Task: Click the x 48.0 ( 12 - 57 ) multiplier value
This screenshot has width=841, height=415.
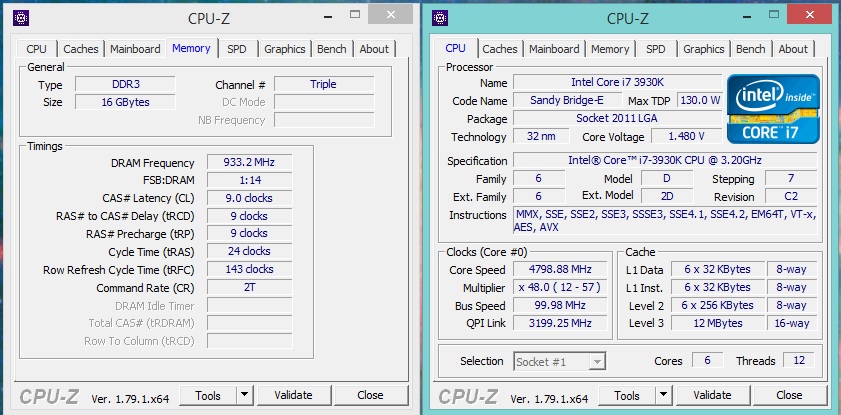Action: tap(560, 287)
